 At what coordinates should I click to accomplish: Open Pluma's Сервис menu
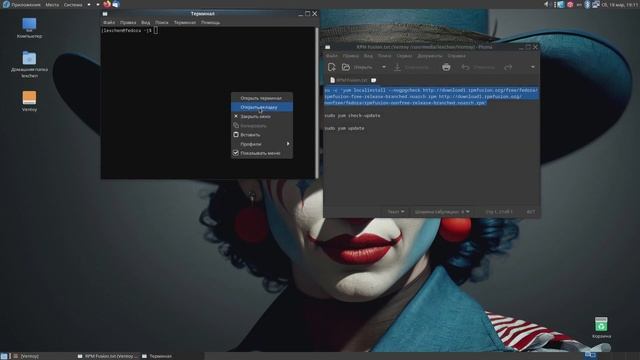[404, 56]
